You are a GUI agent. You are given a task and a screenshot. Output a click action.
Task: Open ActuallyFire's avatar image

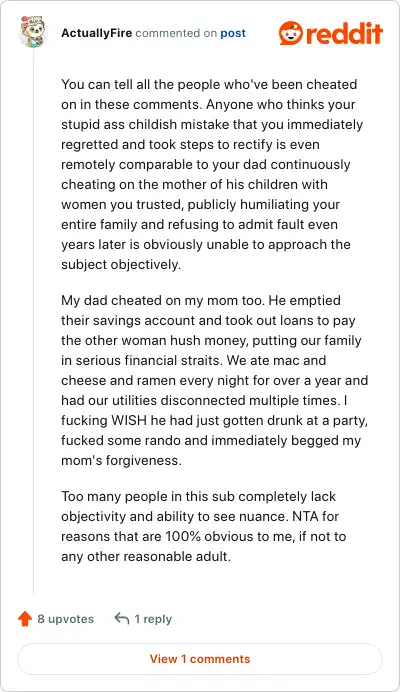[x=33, y=32]
